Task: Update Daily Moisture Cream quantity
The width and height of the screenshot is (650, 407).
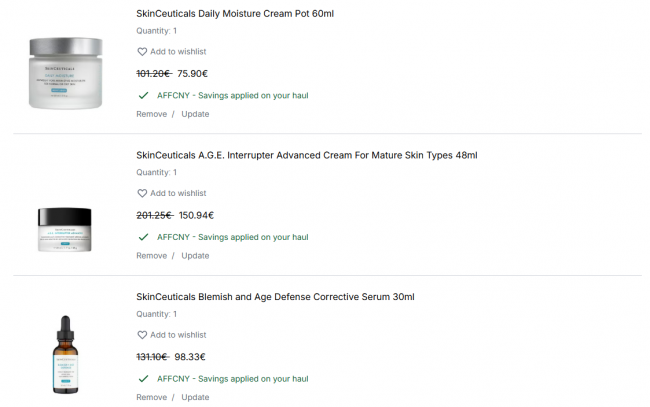Action: (x=195, y=114)
